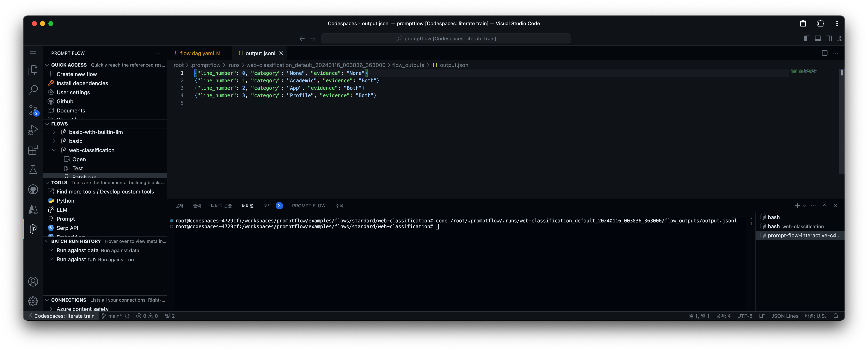Open the hamburger application menu
The image size is (868, 351).
coord(33,53)
